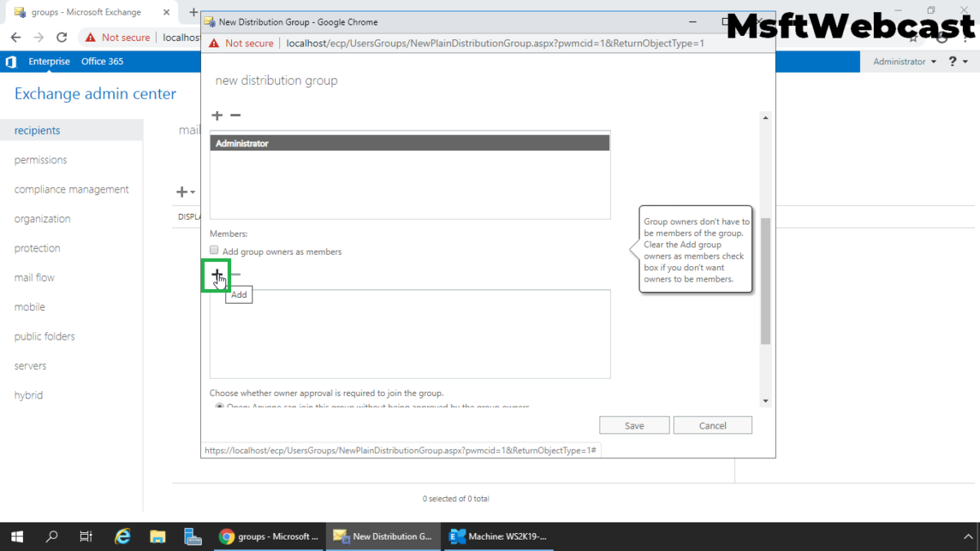Click the minus icon beside the Add members button
This screenshot has height=551, width=980.
pos(236,274)
